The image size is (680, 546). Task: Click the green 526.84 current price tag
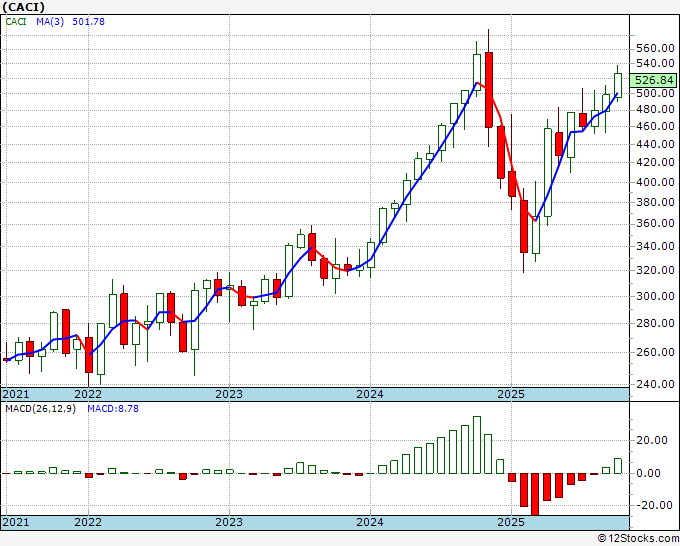click(x=656, y=80)
